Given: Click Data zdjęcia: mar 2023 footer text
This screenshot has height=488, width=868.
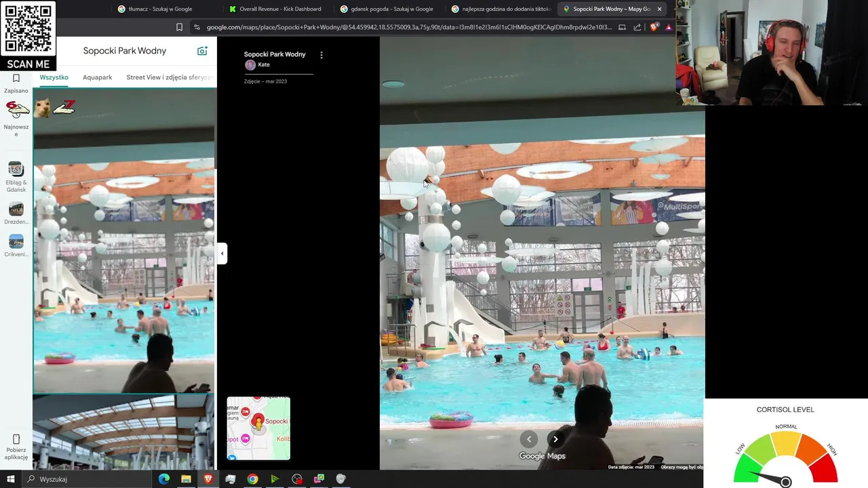Looking at the screenshot, I should pyautogui.click(x=631, y=467).
